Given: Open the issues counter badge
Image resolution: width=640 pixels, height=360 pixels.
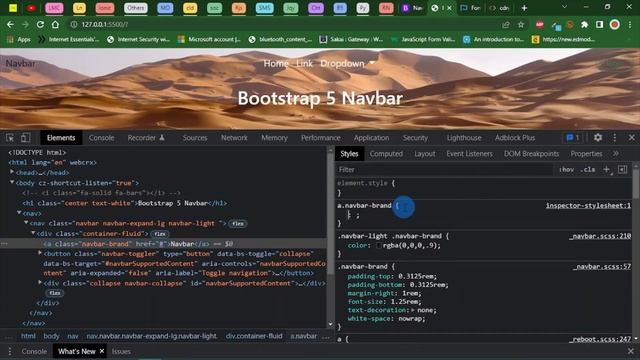Looking at the screenshot, I should coord(573,138).
